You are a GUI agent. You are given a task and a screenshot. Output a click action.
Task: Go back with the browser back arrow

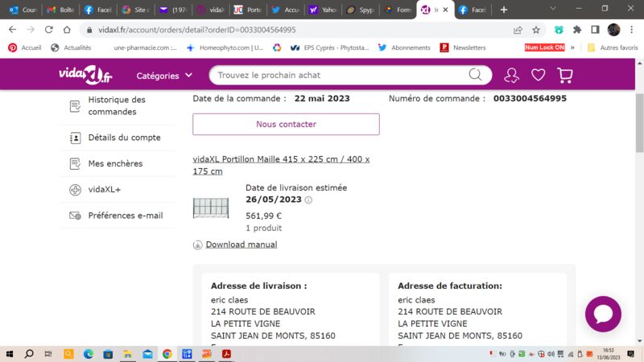(13, 30)
